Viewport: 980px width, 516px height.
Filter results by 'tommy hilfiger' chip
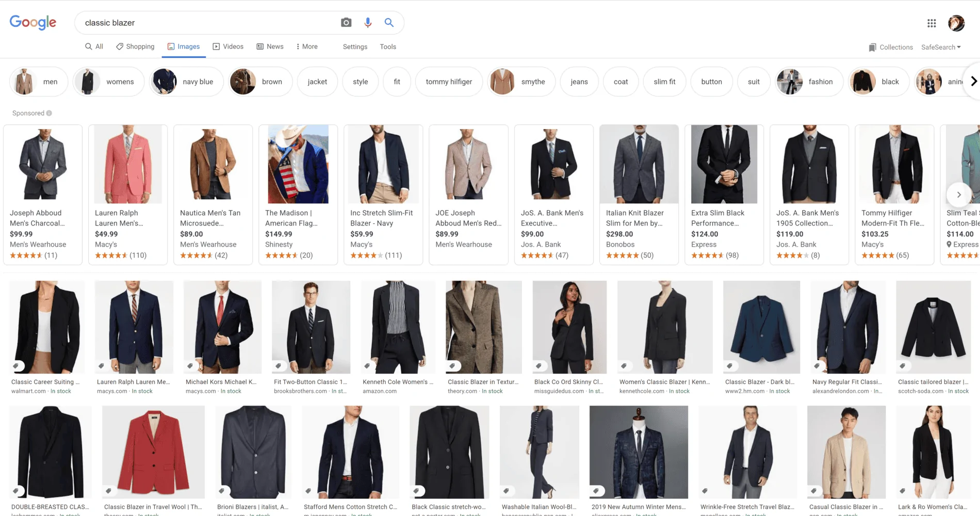[449, 82]
